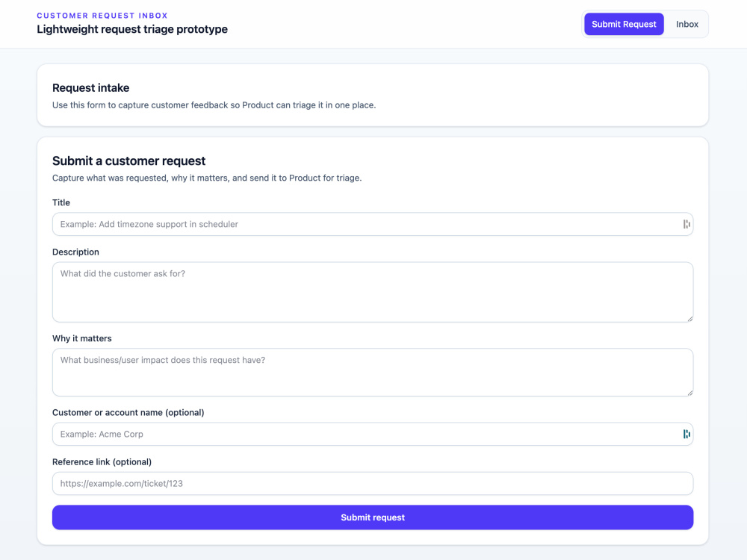Click 'Customer or account name (optional)' label
Screen dimensions: 747x560
(128, 412)
